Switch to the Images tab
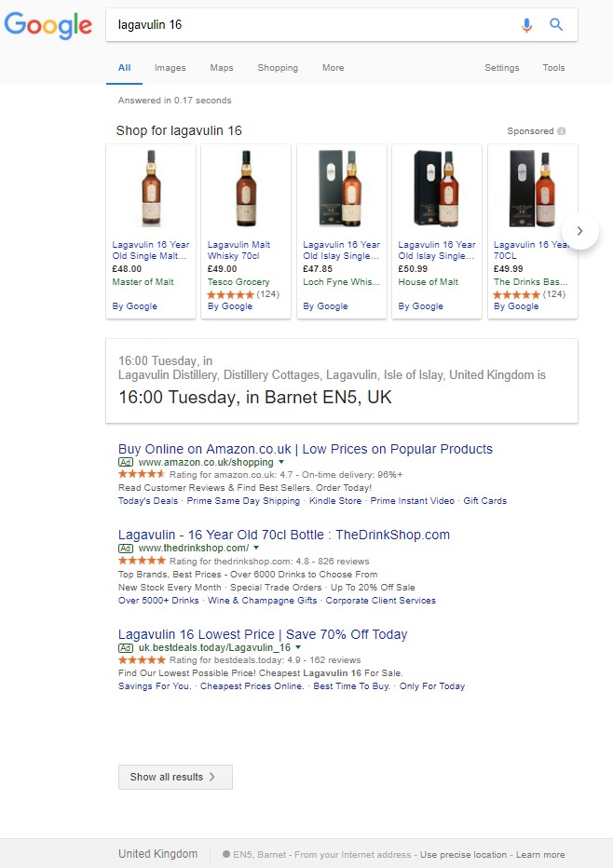This screenshot has height=868, width=613. [170, 68]
